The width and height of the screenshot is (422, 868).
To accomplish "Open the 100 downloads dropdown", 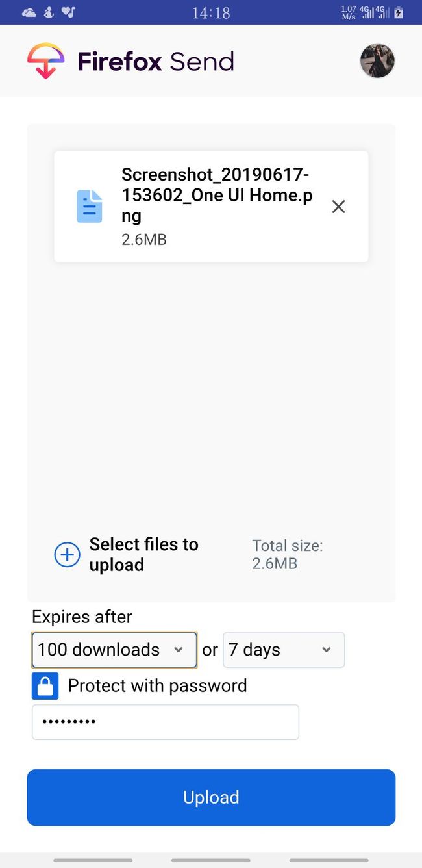I will (x=114, y=650).
